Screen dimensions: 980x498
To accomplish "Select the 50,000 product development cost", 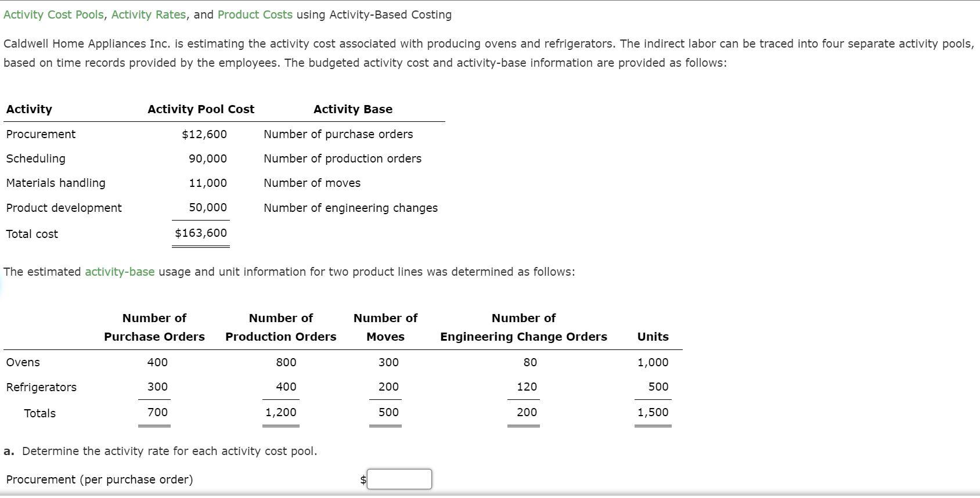I will click(x=208, y=207).
